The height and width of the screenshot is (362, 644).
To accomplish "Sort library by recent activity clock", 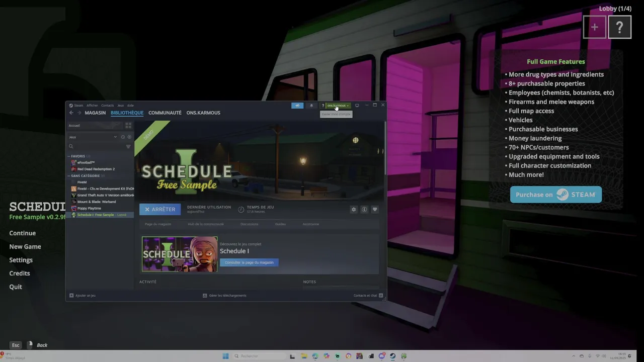I will point(123,137).
